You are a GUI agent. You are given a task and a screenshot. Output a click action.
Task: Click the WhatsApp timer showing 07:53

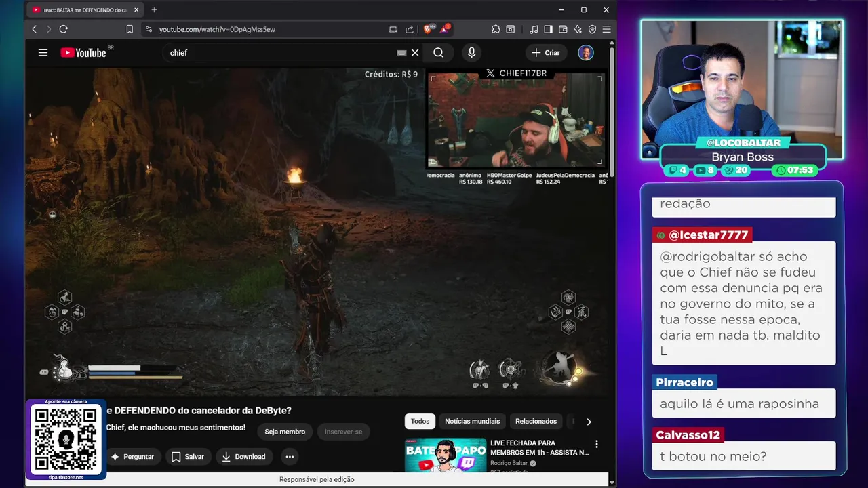click(x=795, y=170)
